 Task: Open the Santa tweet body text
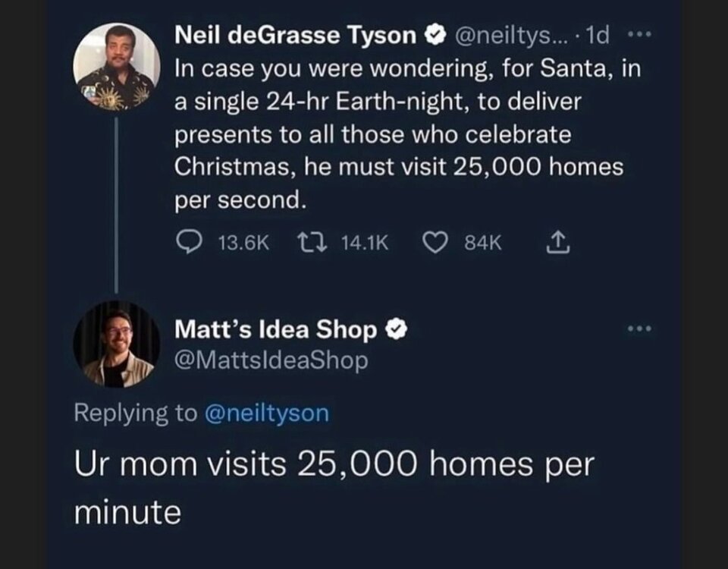tap(408, 135)
